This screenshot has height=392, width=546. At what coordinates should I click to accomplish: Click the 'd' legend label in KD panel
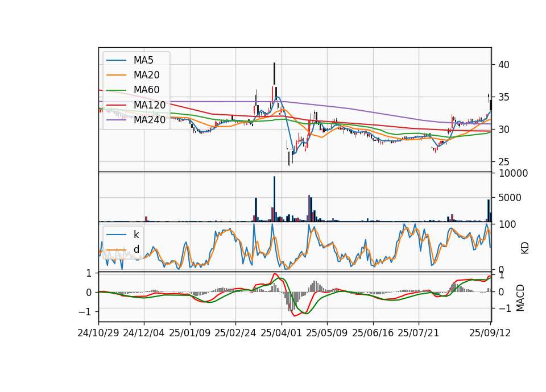pyautogui.click(x=136, y=249)
